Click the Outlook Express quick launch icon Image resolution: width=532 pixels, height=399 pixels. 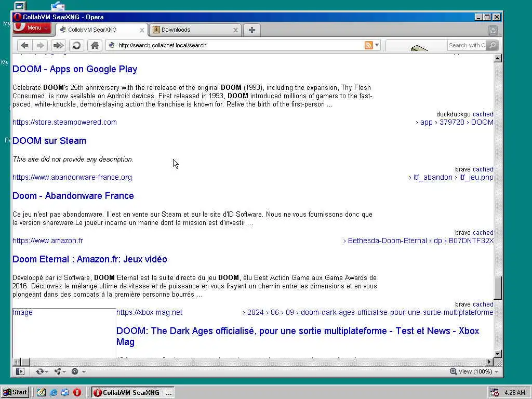tap(65, 393)
